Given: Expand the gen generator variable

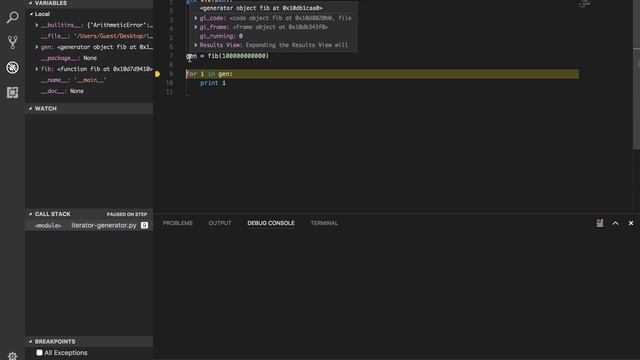Looking at the screenshot, I should [x=37, y=47].
